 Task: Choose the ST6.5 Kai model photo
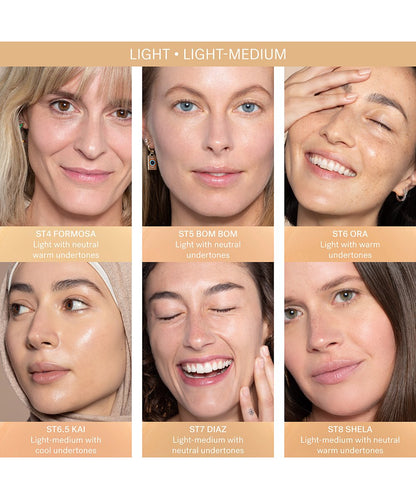66,342
